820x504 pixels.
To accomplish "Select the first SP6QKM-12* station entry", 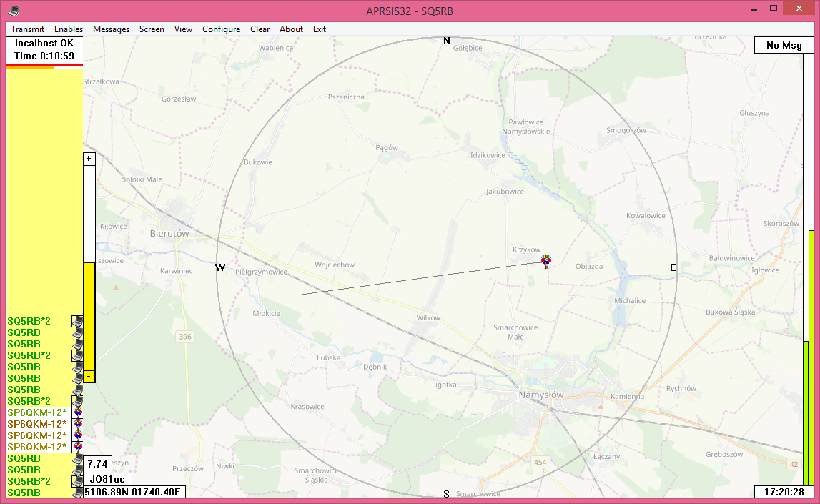I will tap(36, 412).
